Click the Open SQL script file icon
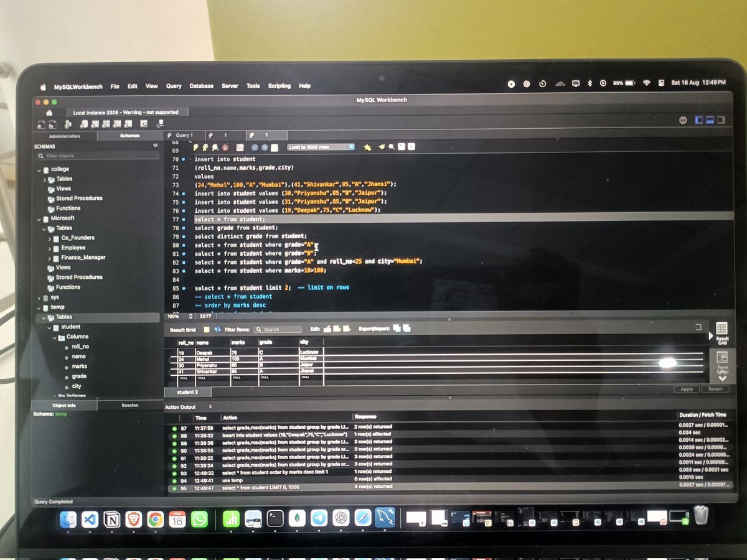 [x=52, y=124]
